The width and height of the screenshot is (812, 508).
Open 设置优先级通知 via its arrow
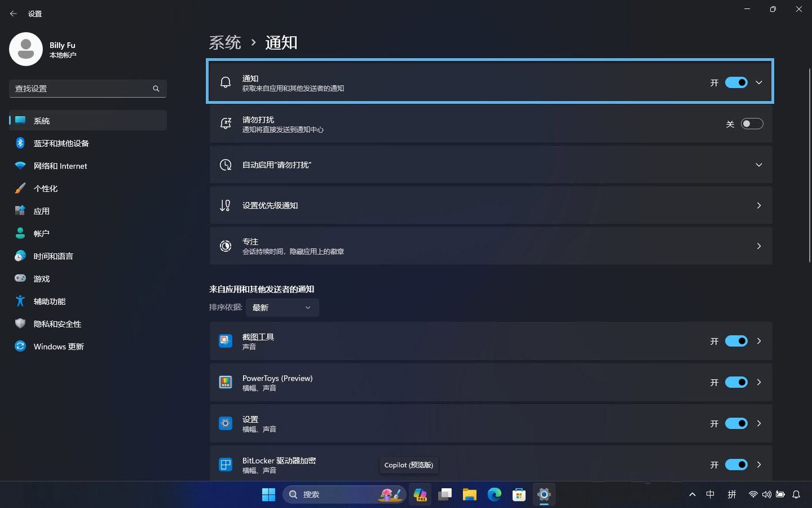tap(759, 205)
